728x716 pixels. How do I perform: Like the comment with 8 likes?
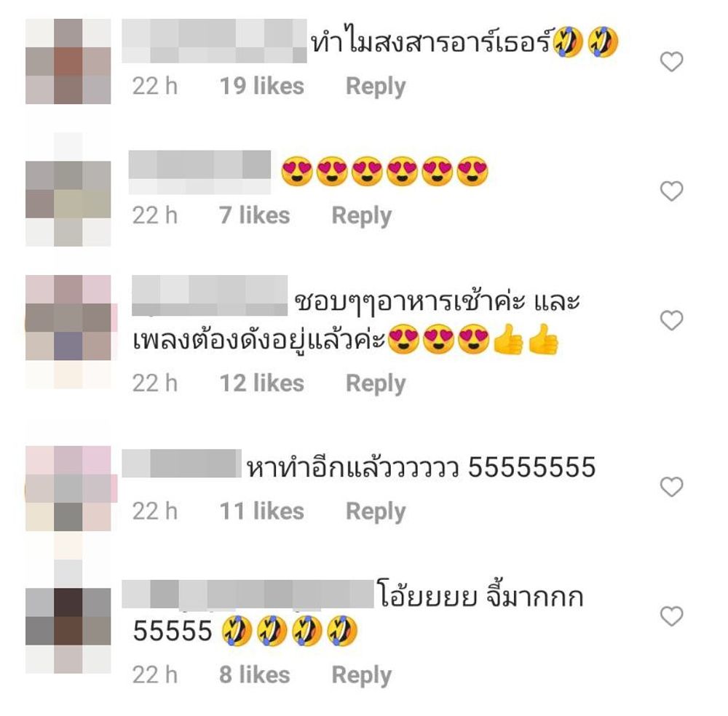pos(671,616)
